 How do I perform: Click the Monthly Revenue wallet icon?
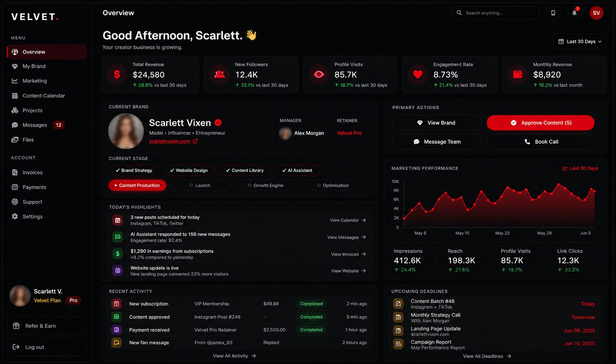click(517, 74)
